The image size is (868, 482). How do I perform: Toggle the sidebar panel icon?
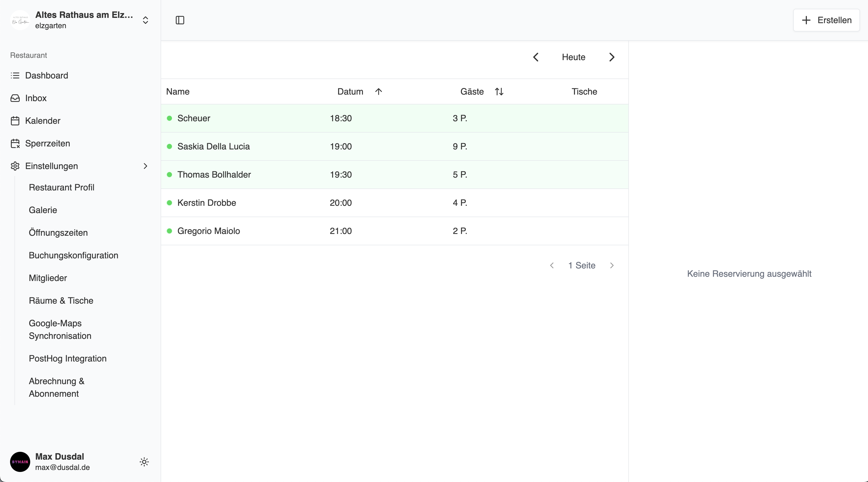pyautogui.click(x=180, y=20)
